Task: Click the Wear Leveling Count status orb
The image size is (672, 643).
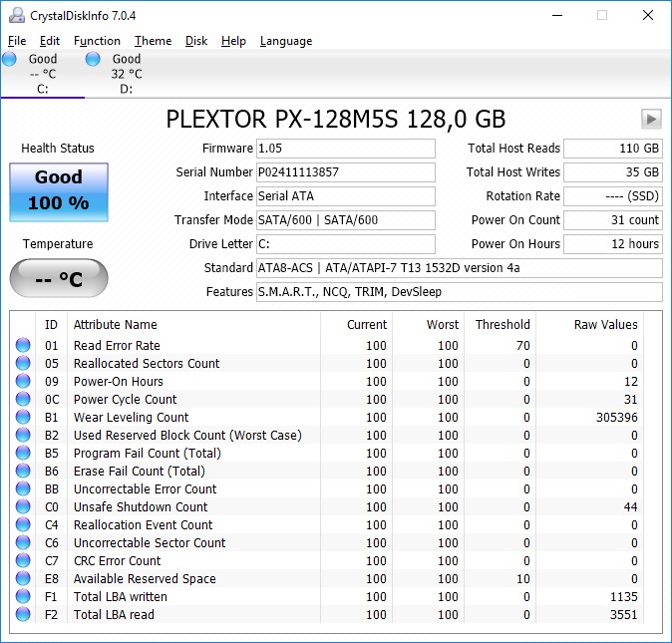Action: [x=23, y=418]
